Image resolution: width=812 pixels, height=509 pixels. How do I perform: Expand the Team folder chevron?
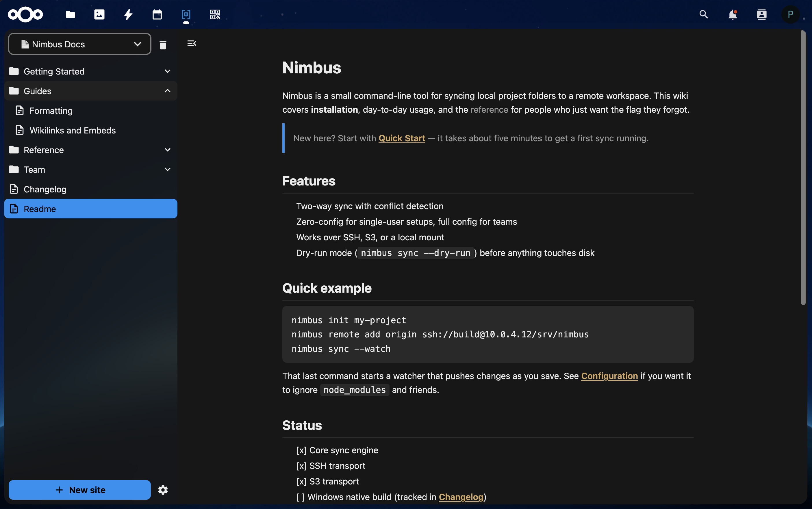click(x=167, y=169)
